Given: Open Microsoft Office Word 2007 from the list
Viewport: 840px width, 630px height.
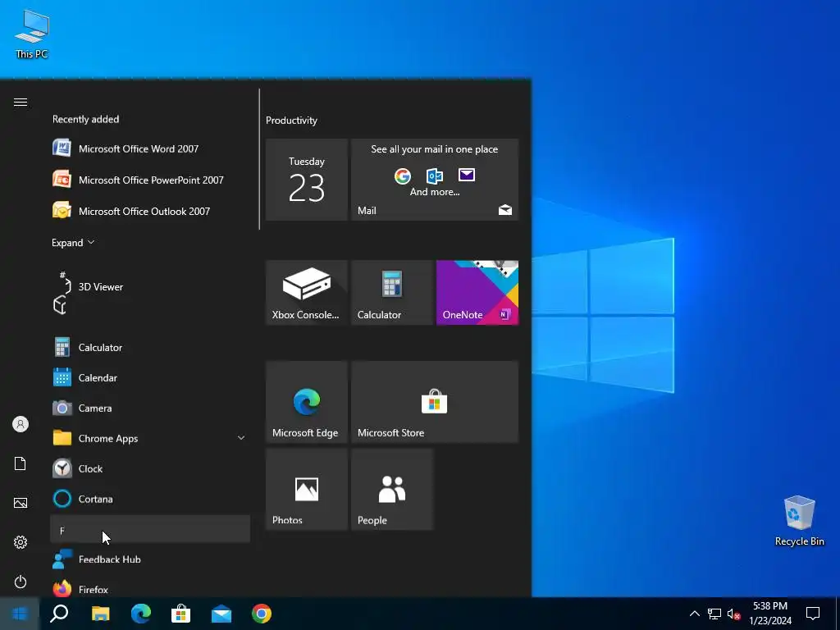Looking at the screenshot, I should point(150,148).
